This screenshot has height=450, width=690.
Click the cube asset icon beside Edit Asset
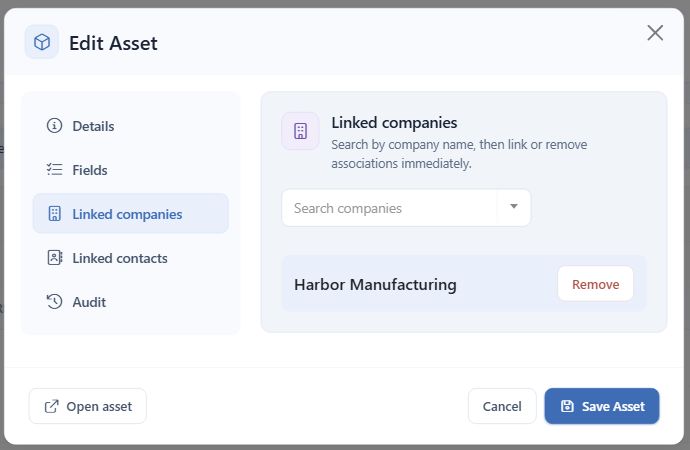[x=42, y=42]
